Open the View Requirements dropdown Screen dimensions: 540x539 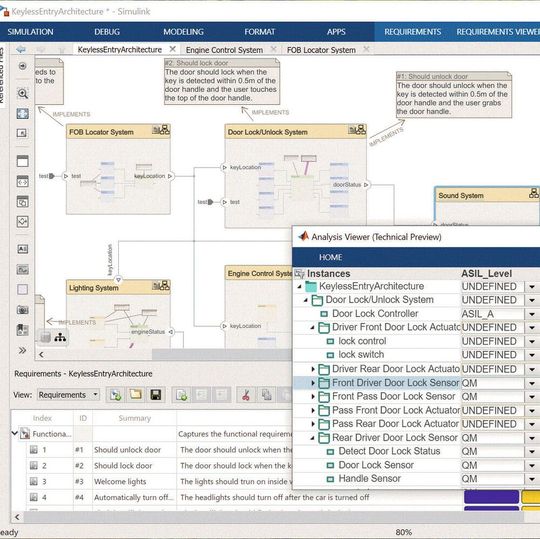pyautogui.click(x=68, y=395)
